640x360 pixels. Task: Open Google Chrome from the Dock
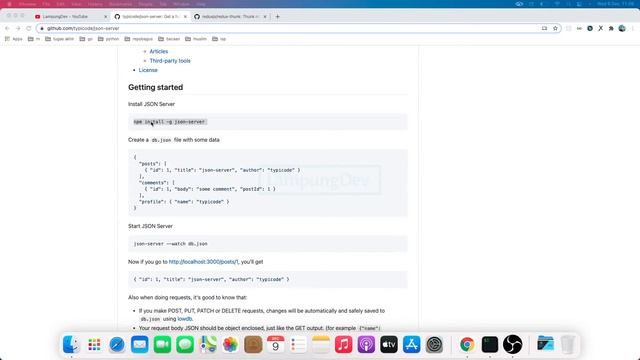pos(467,344)
